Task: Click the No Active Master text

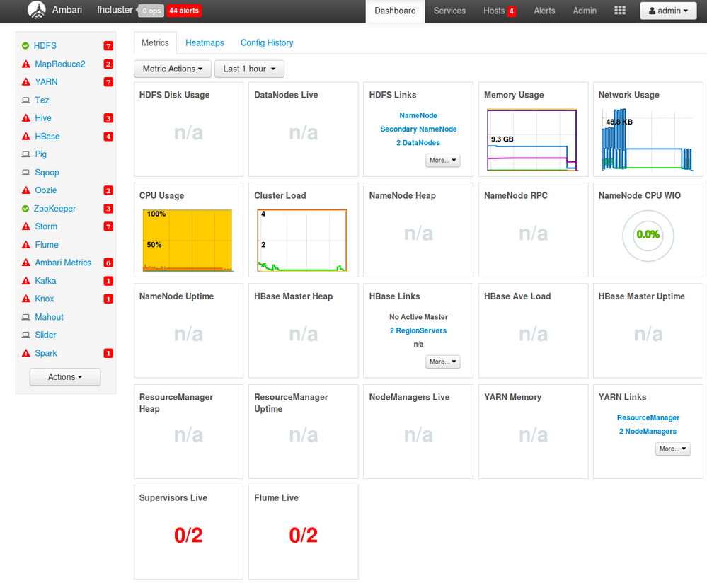Action: tap(418, 317)
